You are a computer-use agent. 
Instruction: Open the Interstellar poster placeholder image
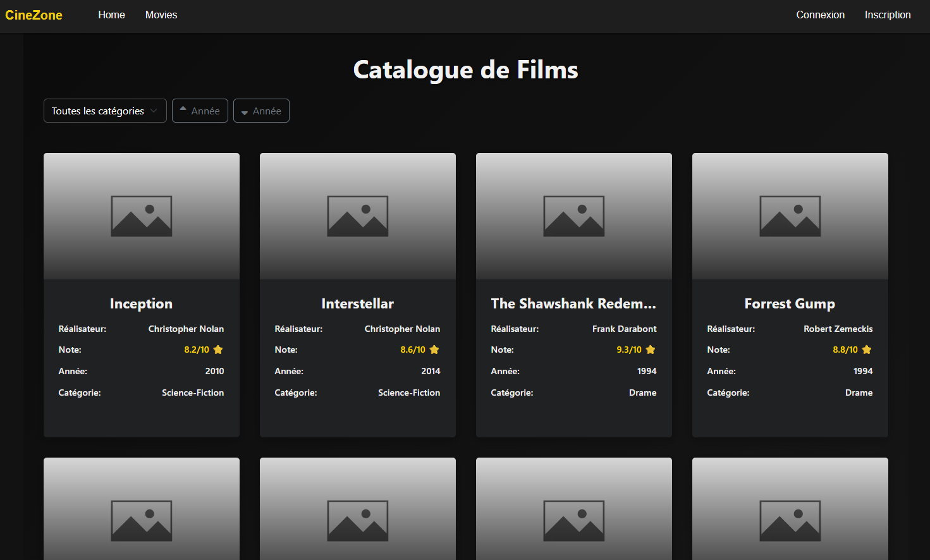(358, 216)
